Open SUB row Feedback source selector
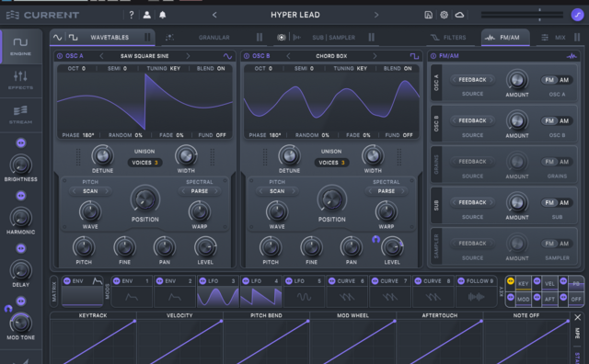Screen dimensions: 589x364 point(472,202)
